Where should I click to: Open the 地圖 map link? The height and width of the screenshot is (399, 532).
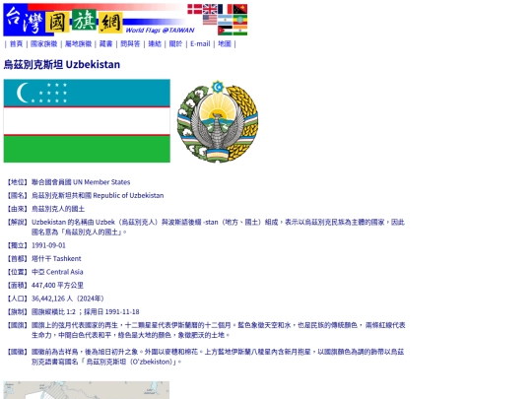click(225, 43)
